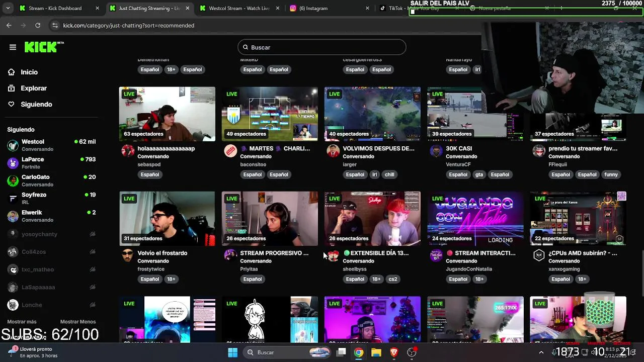Go to Inicio in sidebar

click(29, 72)
